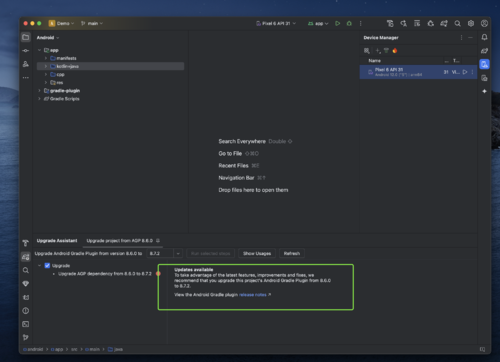Click the Show Usages button

pyautogui.click(x=257, y=254)
